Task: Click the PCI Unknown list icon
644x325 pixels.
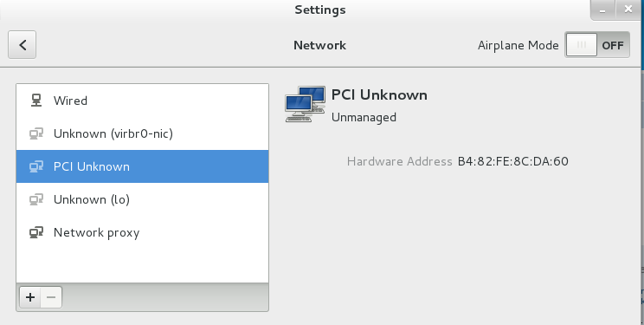Action: pyautogui.click(x=36, y=166)
